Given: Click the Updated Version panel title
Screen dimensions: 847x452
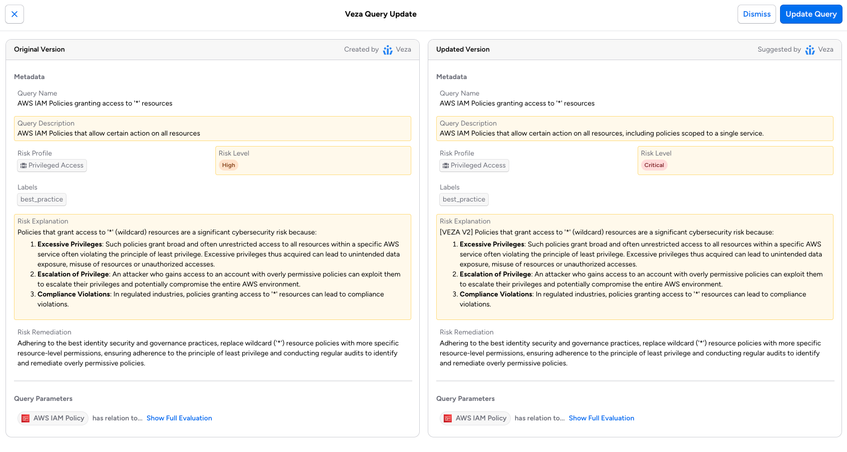Looking at the screenshot, I should (463, 49).
